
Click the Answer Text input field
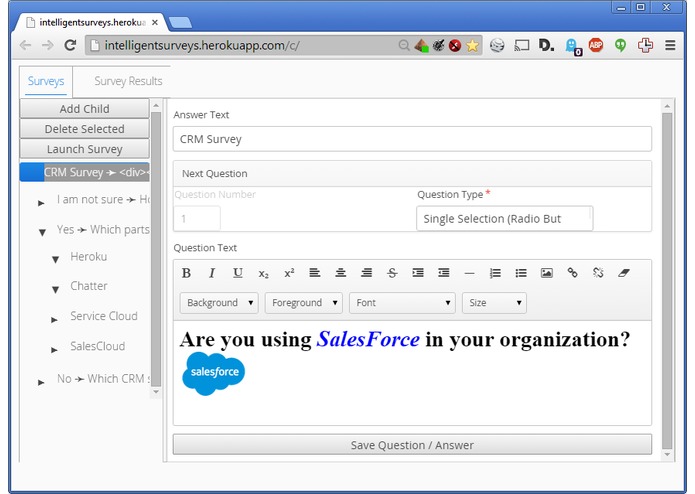click(x=412, y=139)
